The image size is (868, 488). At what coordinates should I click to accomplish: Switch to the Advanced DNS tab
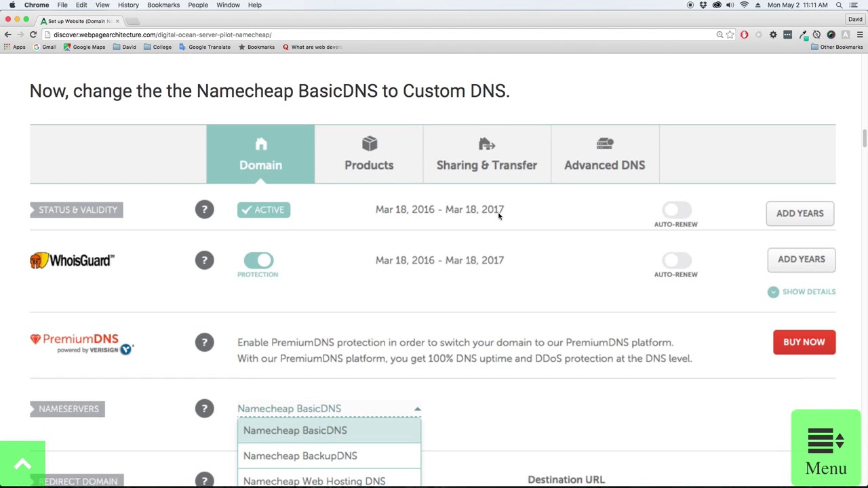pyautogui.click(x=604, y=154)
